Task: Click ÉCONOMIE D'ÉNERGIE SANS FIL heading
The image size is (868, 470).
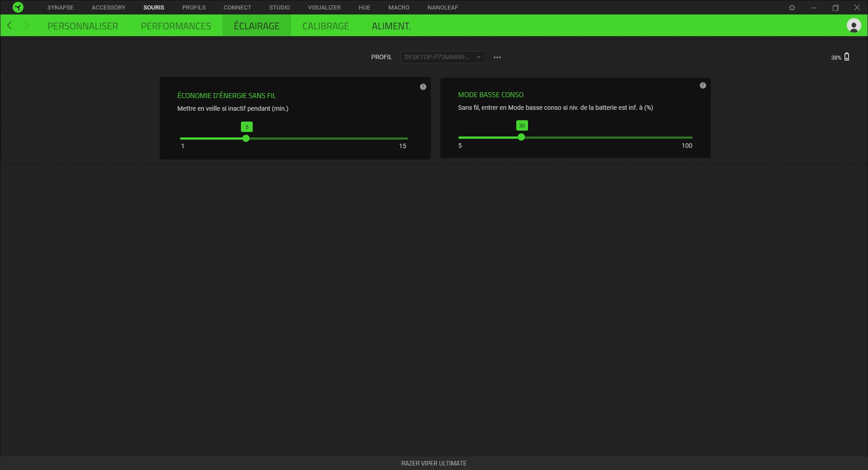Action: [226, 95]
